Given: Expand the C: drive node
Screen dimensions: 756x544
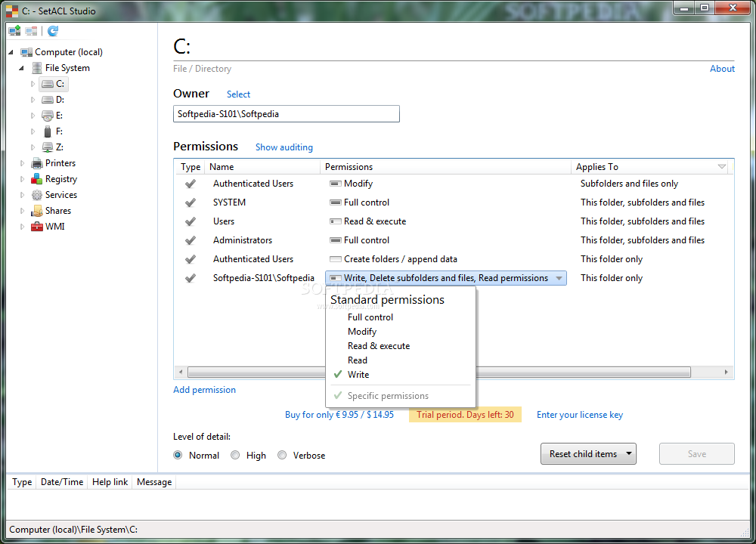Looking at the screenshot, I should pyautogui.click(x=33, y=84).
